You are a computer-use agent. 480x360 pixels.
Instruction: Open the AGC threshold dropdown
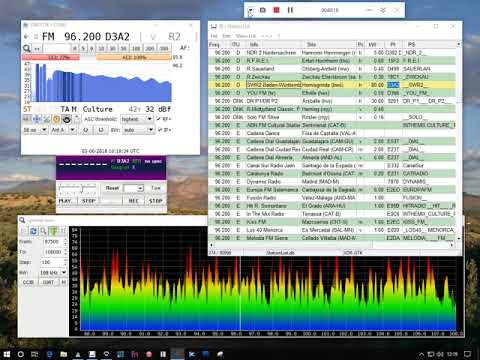[x=137, y=119]
